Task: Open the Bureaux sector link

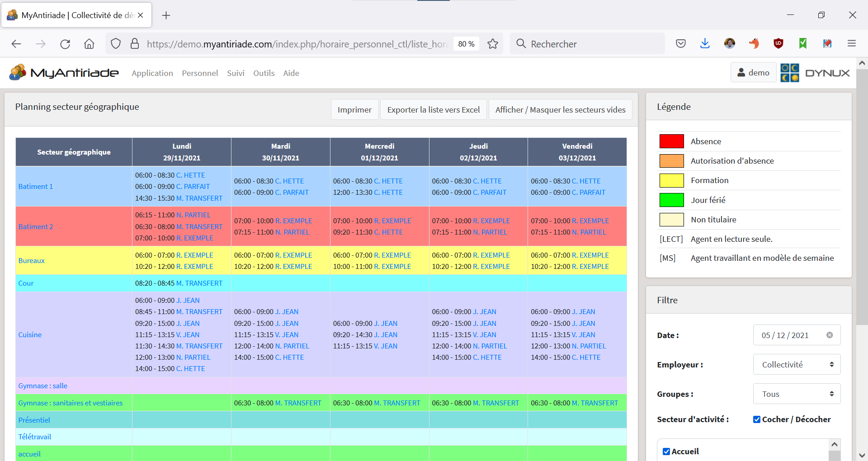Action: tap(32, 260)
